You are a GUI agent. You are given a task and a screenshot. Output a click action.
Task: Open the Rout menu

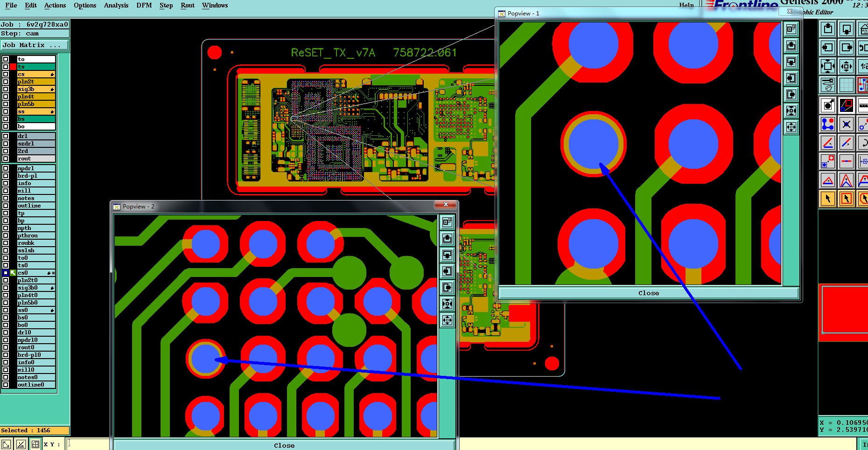(188, 5)
